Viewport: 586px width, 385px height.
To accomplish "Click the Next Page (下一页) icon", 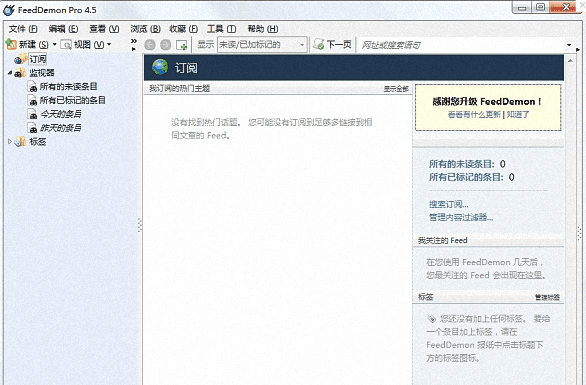I will click(319, 44).
